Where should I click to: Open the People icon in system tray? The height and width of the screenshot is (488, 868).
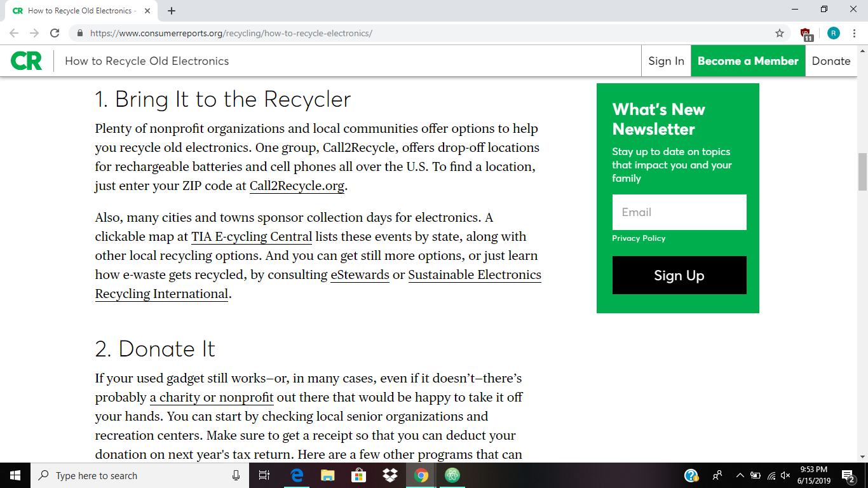(x=717, y=475)
